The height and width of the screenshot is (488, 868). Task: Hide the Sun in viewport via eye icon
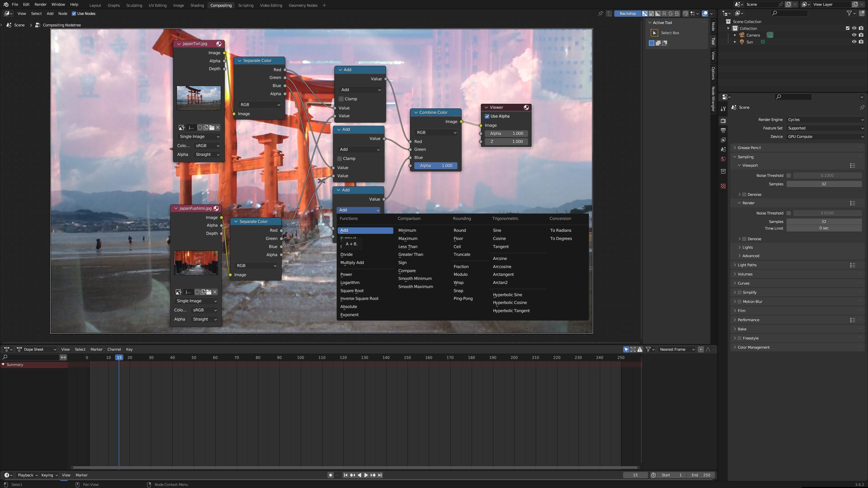click(854, 42)
